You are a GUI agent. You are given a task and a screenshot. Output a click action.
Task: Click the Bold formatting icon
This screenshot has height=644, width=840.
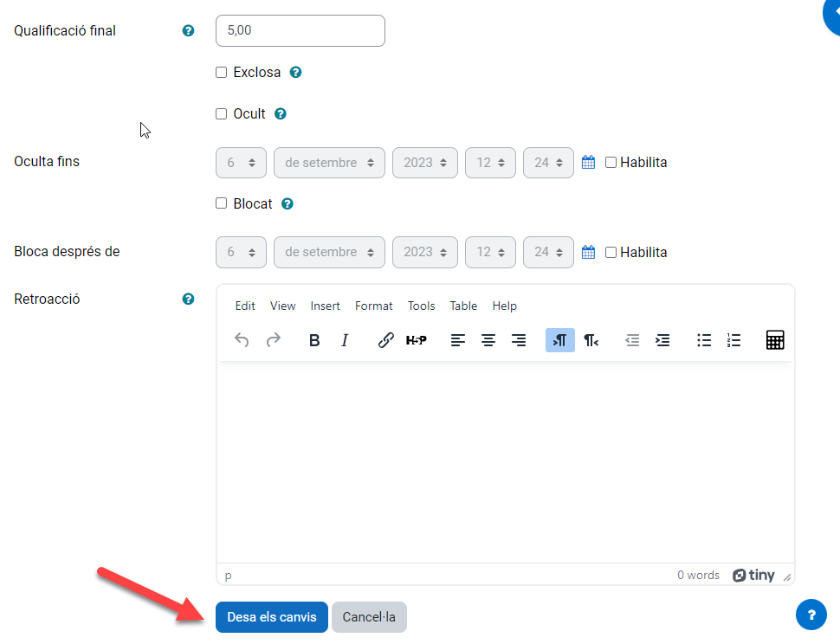(x=314, y=340)
